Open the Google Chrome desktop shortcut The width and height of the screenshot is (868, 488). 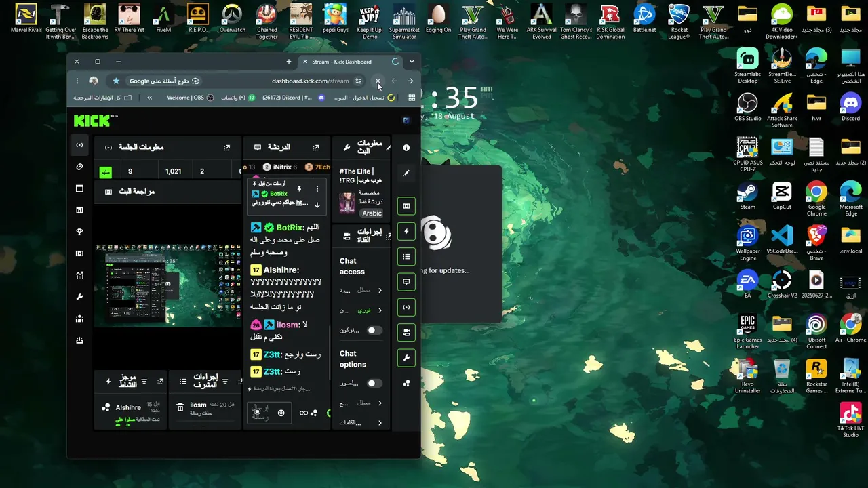pos(816,199)
